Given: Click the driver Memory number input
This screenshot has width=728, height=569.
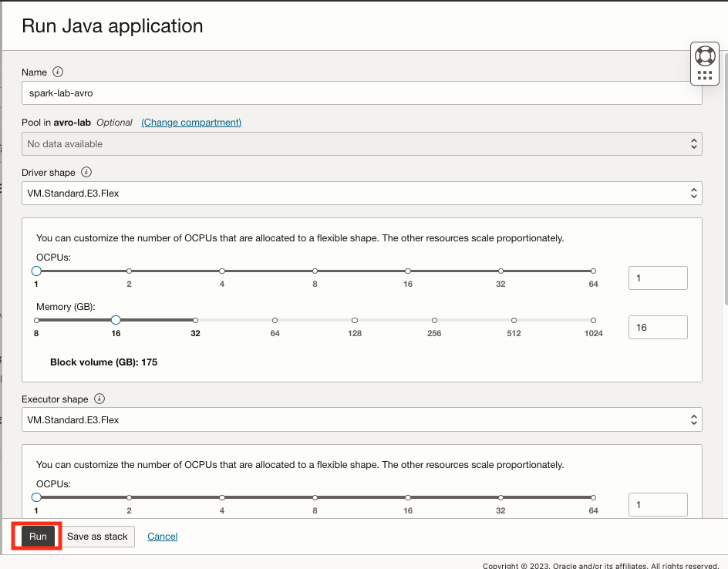Looking at the screenshot, I should (658, 327).
